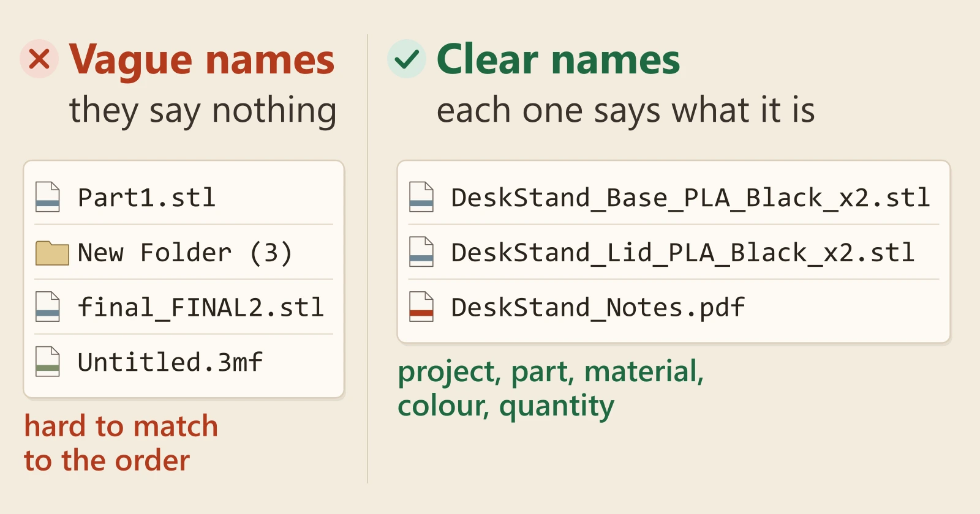980x514 pixels.
Task: Click the file icon beside Part1.stl
Action: coord(48,197)
